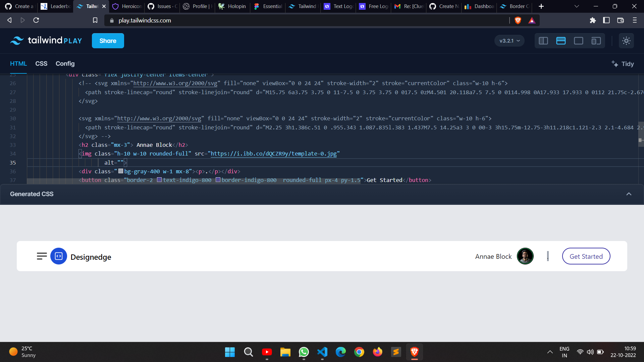Toggle the light/dark theme with sun icon

coord(627,41)
